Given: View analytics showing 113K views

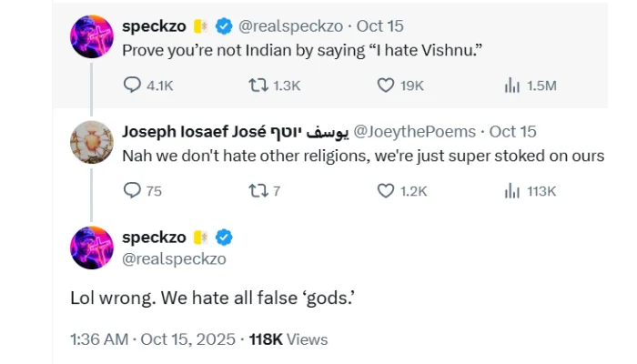Looking at the screenshot, I should coord(530,190).
